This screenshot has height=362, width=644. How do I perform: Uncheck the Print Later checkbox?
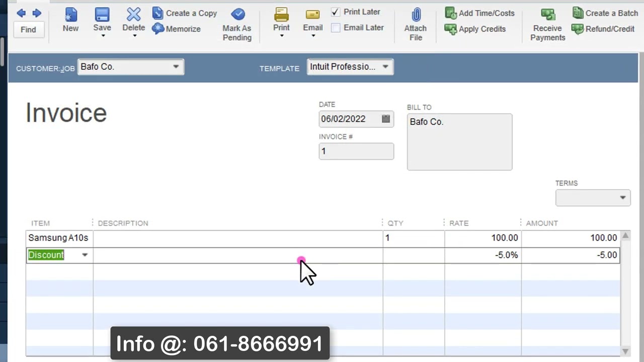(x=336, y=12)
